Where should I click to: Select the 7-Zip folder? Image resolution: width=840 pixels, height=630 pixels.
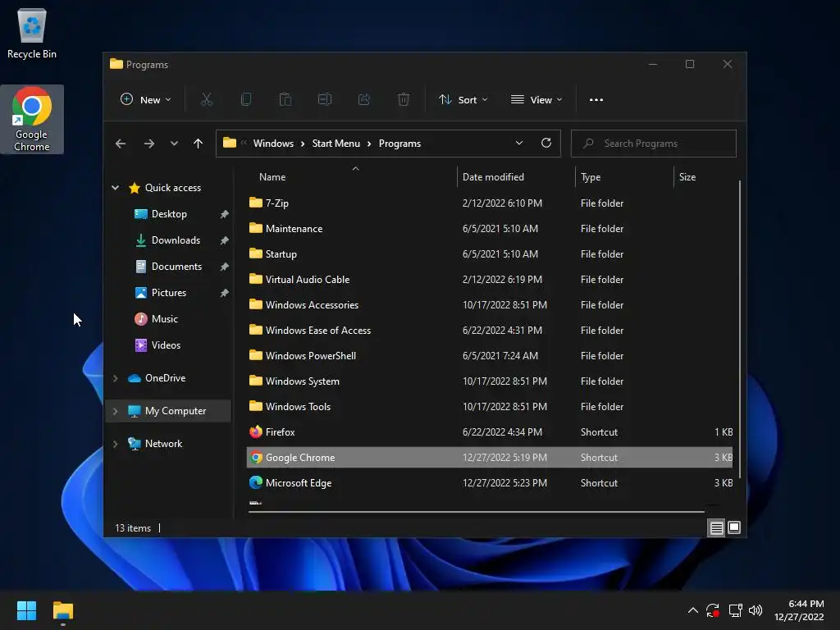pyautogui.click(x=489, y=203)
